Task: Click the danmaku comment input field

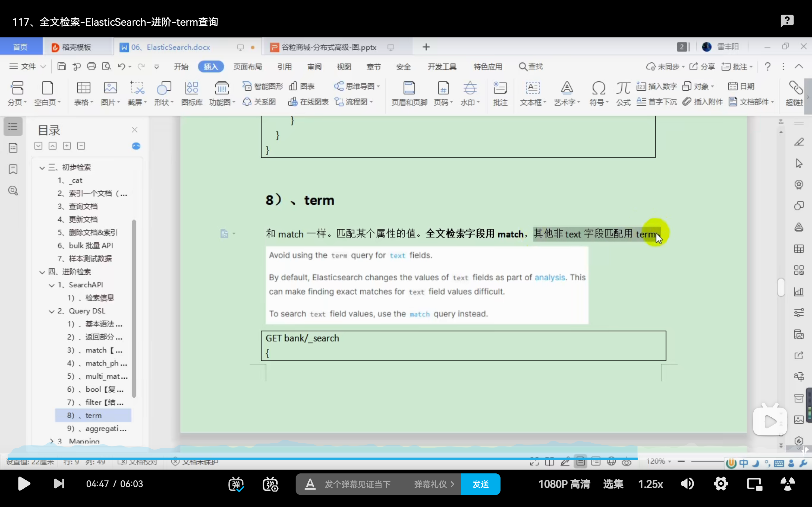Action: pos(357,484)
